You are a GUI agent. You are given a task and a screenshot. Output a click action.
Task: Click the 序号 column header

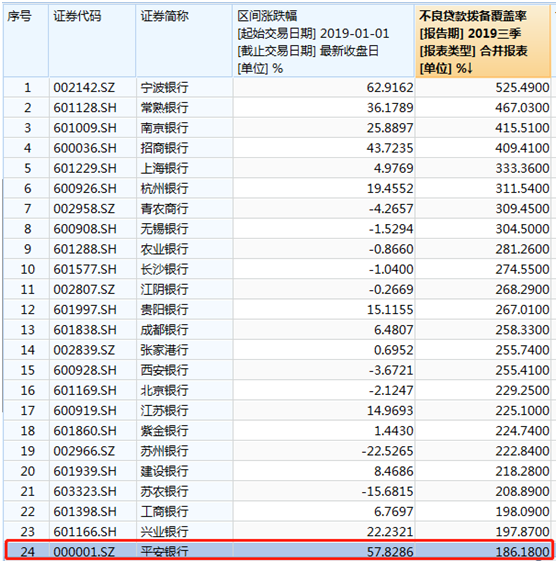(26, 41)
